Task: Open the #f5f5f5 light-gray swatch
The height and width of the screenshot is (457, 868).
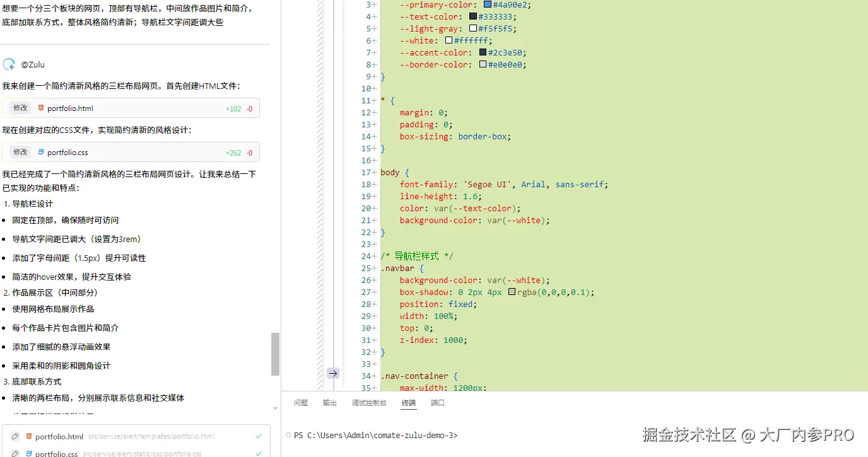Action: pyautogui.click(x=473, y=28)
